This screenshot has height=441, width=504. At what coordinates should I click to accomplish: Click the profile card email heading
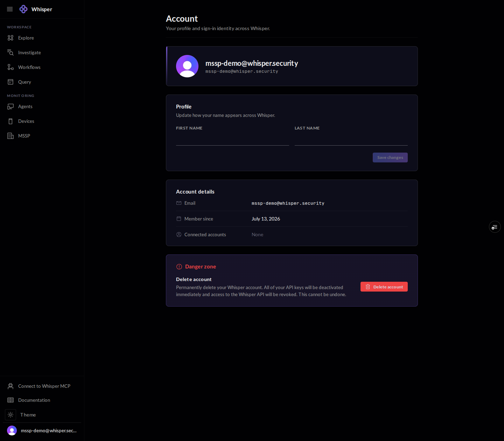tap(252, 63)
